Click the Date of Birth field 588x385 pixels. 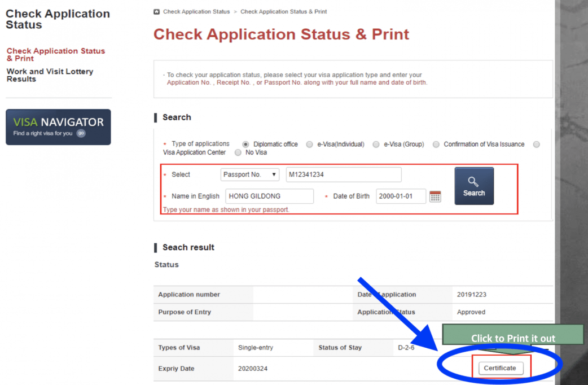coord(401,196)
